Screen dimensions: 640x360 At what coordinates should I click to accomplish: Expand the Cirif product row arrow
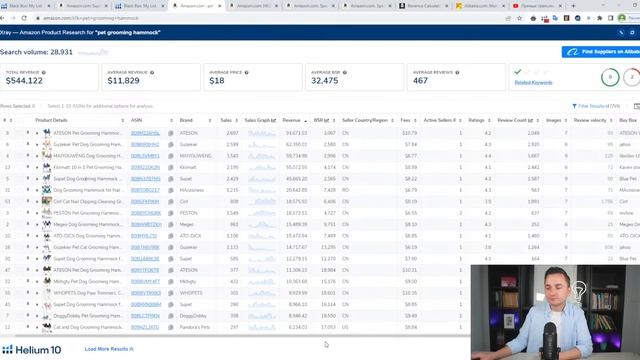click(x=37, y=202)
